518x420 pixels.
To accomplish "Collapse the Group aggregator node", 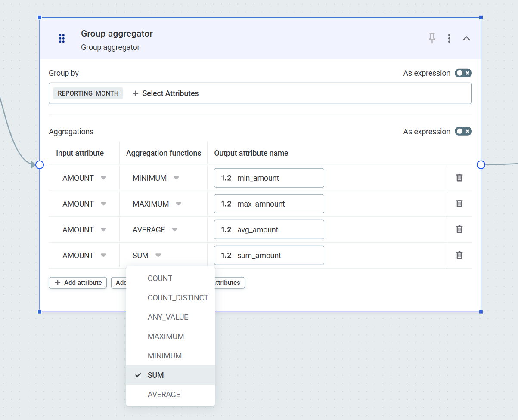I will tap(466, 38).
